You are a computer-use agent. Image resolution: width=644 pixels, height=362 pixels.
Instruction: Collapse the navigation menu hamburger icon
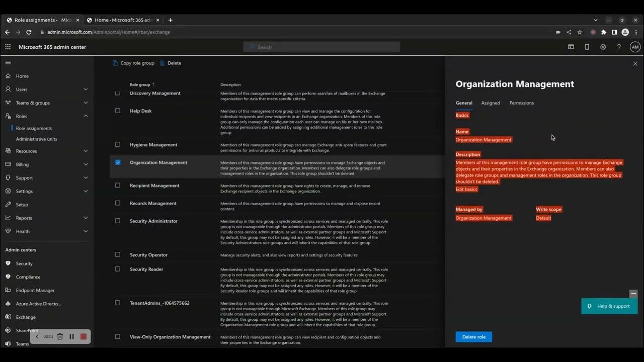[x=8, y=62]
